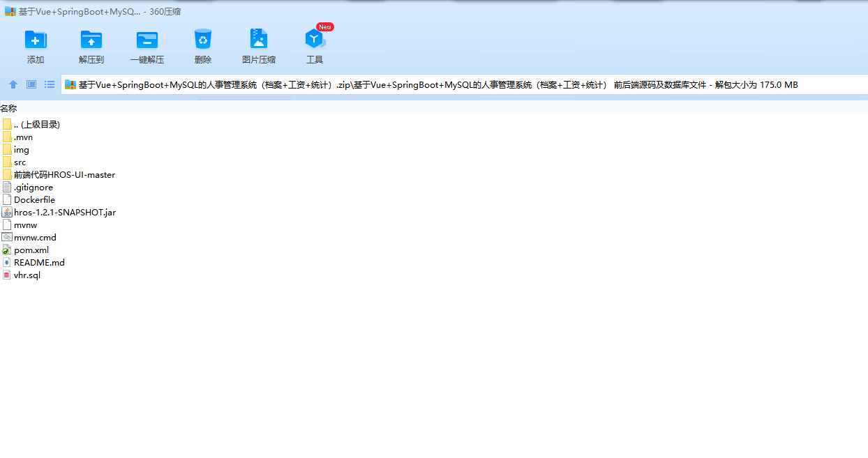868x458 pixels.
Task: Click the 解压到 label text
Action: [x=91, y=60]
